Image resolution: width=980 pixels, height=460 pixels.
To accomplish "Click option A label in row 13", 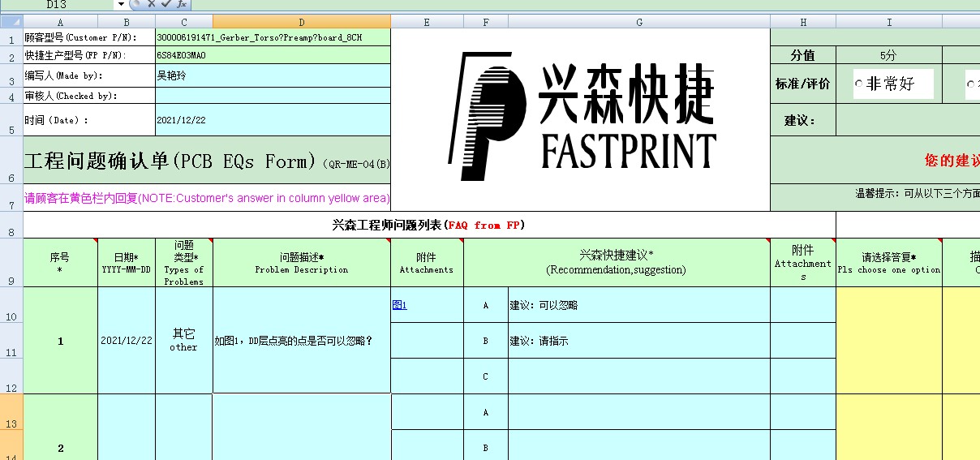I will coord(486,412).
